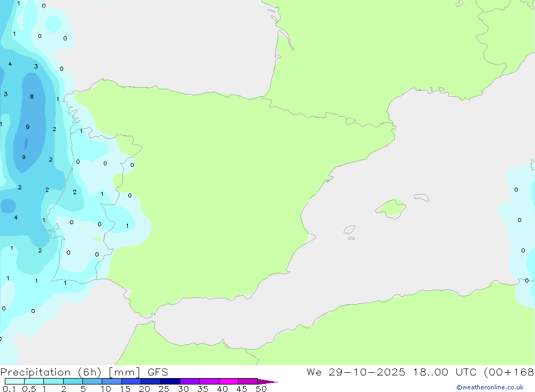
Task: Pick the 25–30 mm dark navy legend swatch
Action: click(x=170, y=381)
